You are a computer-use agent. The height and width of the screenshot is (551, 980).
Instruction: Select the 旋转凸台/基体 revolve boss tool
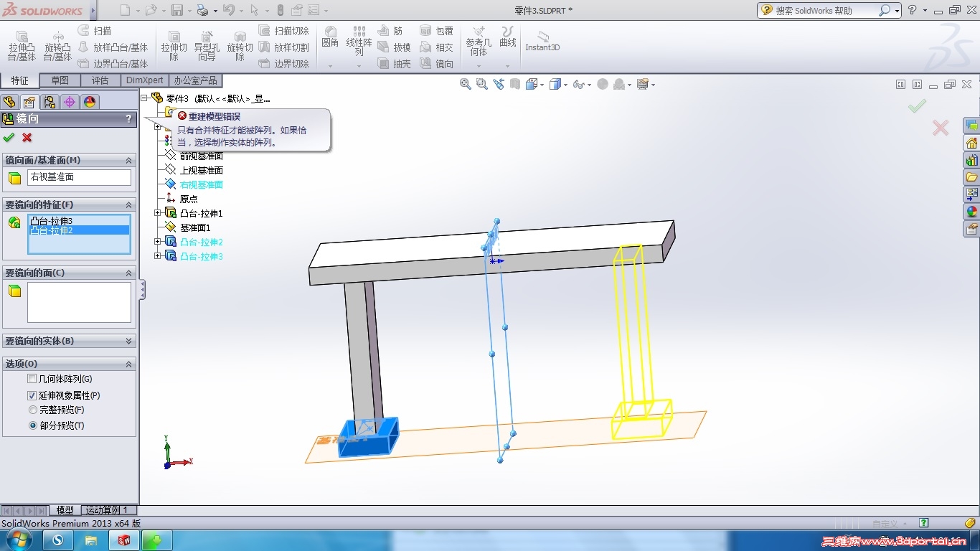[57, 46]
